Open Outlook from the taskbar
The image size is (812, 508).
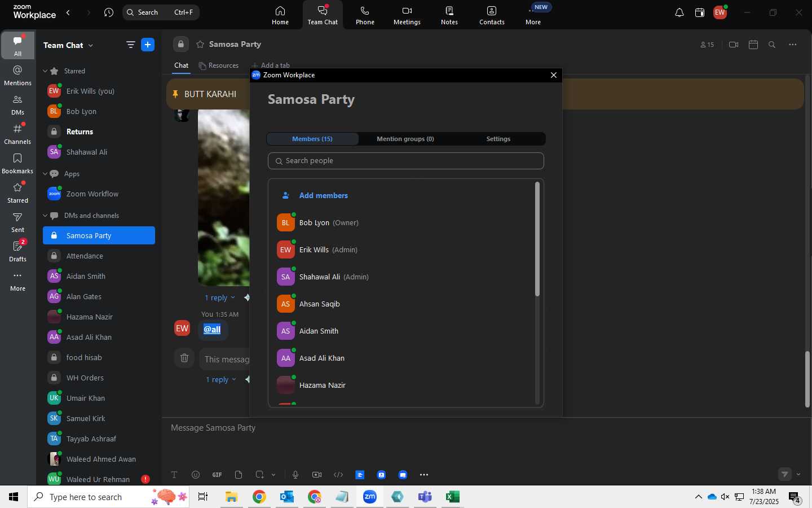pyautogui.click(x=287, y=497)
